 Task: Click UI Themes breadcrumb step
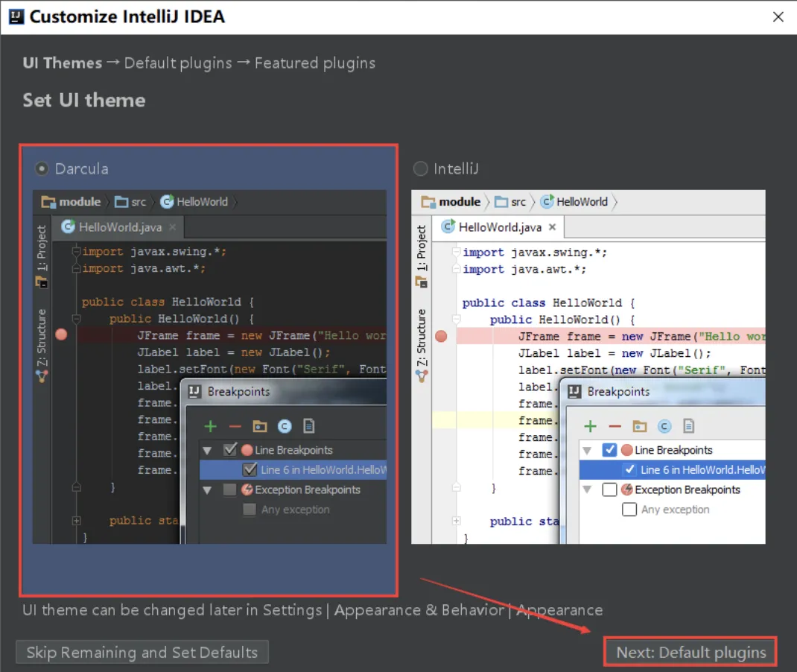click(x=63, y=63)
